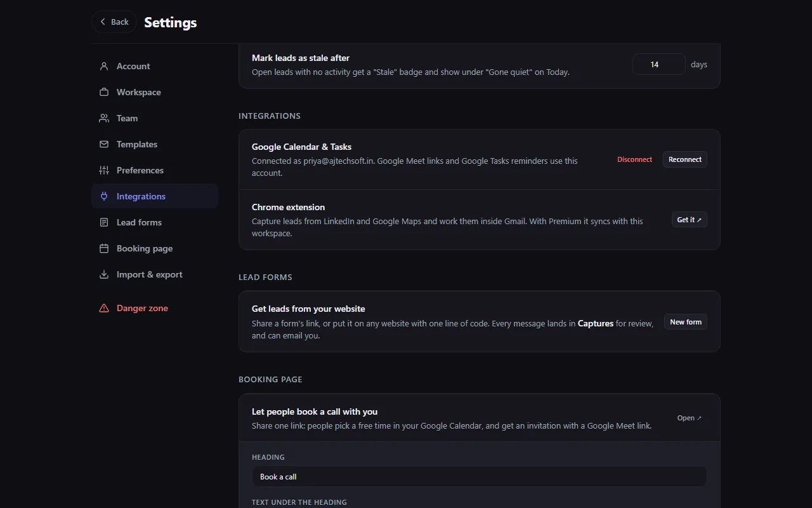
Task: Create a New form for leads
Action: click(x=686, y=322)
